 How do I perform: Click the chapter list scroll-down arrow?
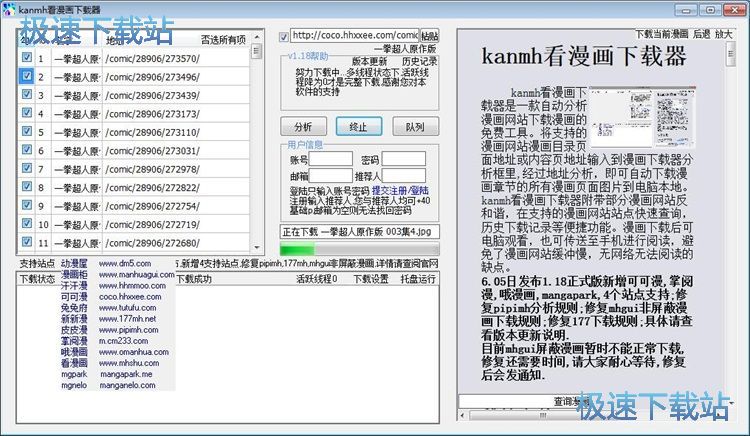(x=257, y=247)
